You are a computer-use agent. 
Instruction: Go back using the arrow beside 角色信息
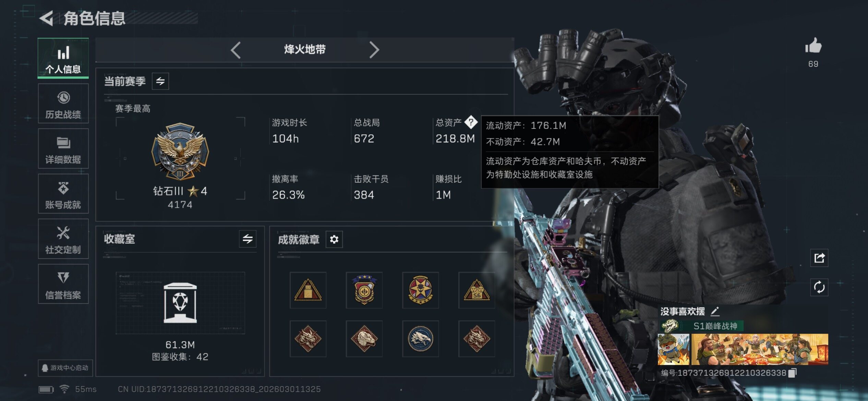46,18
